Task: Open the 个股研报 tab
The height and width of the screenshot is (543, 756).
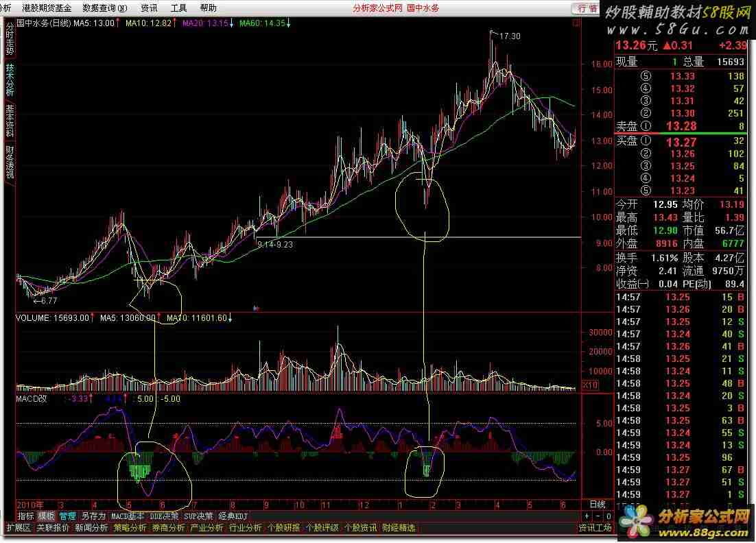Action: [x=283, y=528]
